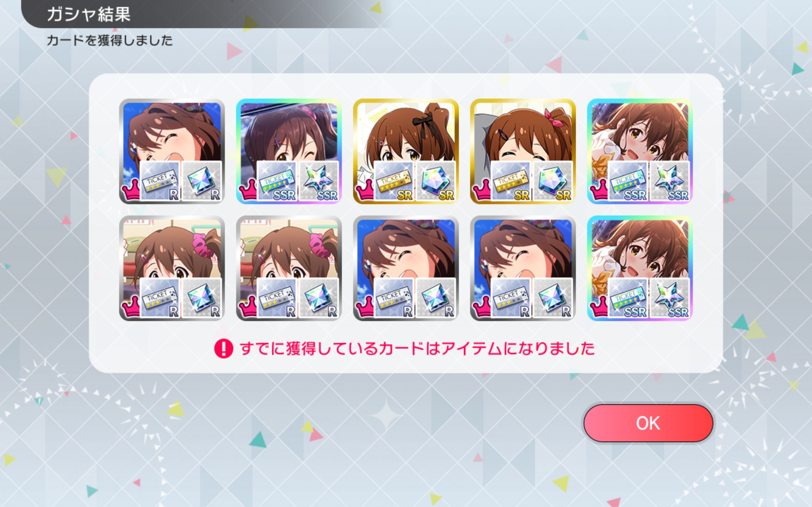Click the SSR star icon on bottom-right card

point(669,298)
